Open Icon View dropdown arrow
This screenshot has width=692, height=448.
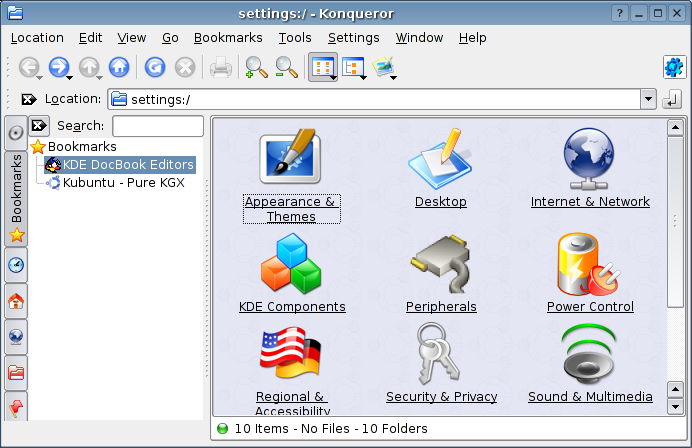tap(333, 78)
